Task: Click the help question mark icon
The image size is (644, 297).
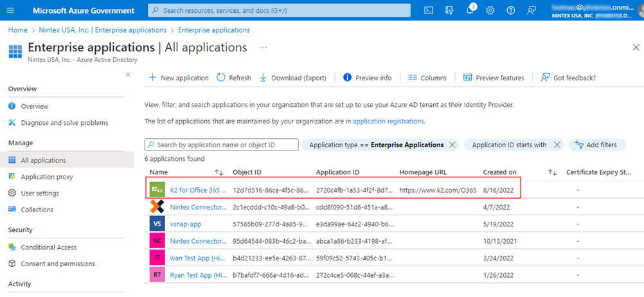Action: click(x=511, y=10)
